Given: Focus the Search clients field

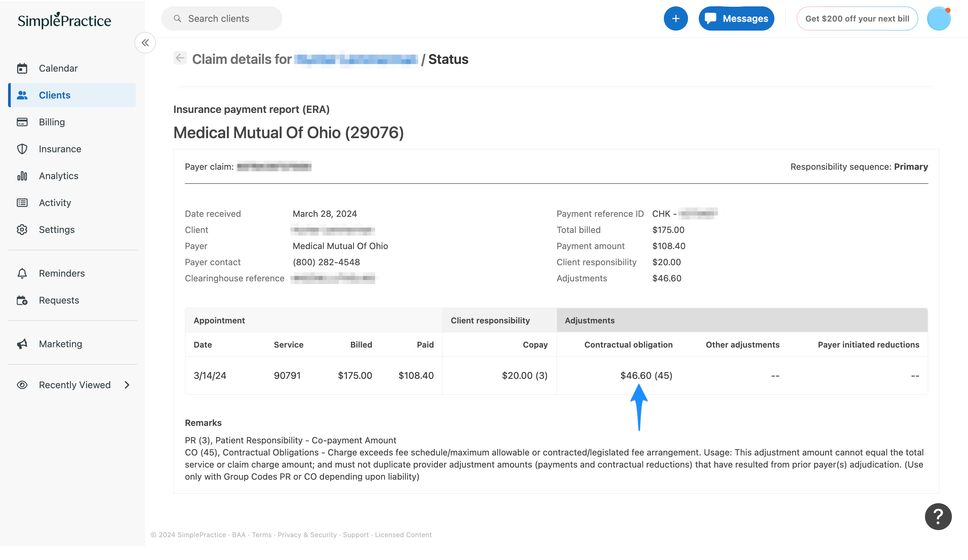Looking at the screenshot, I should tap(221, 18).
